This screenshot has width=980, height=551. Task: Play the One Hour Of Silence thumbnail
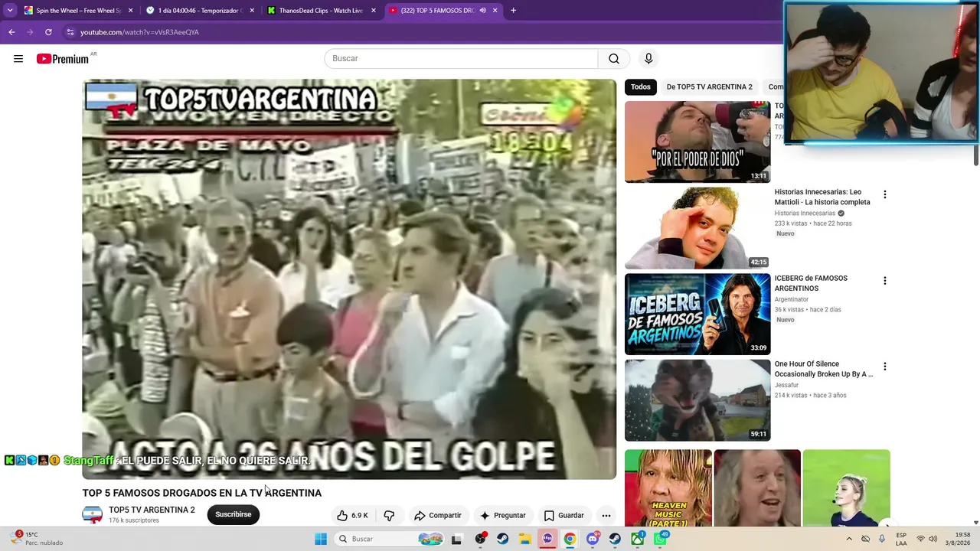pyautogui.click(x=697, y=400)
